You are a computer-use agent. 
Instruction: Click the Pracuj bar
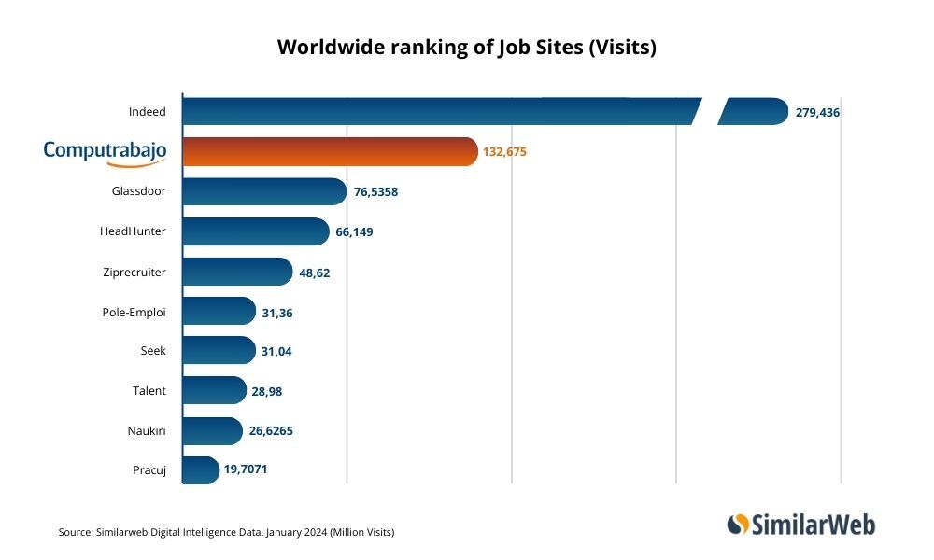click(201, 470)
